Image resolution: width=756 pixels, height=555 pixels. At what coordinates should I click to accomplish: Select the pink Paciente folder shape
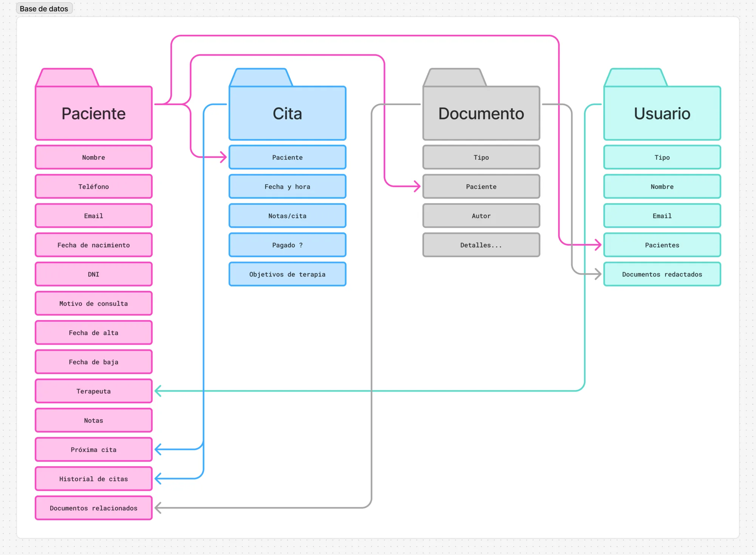click(x=94, y=104)
